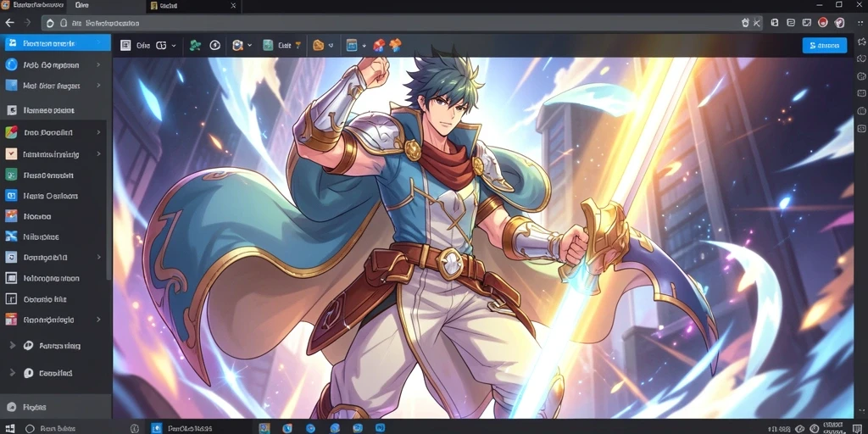Image resolution: width=868 pixels, height=434 pixels.
Task: Select the highlighted blue item atop the sidebar
Action: click(x=55, y=42)
